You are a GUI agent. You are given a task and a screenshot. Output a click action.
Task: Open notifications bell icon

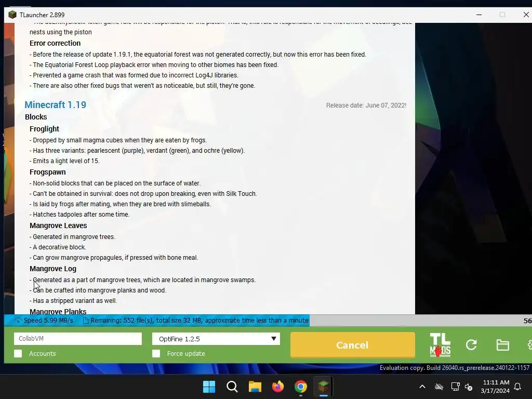pyautogui.click(x=518, y=387)
